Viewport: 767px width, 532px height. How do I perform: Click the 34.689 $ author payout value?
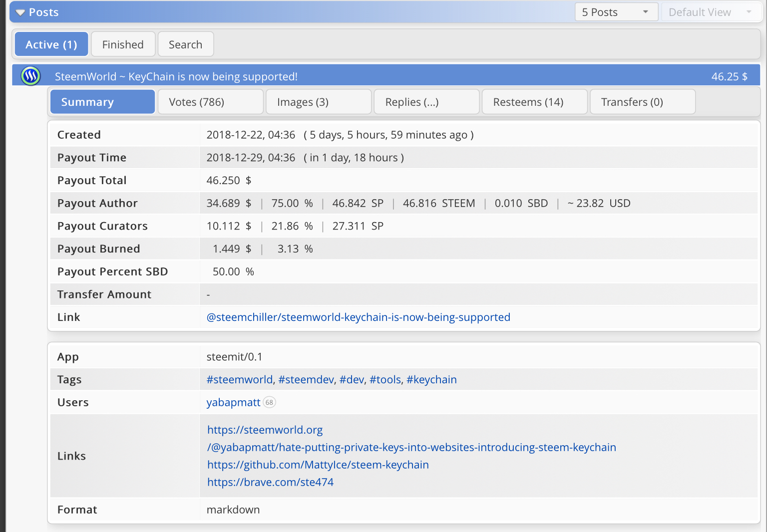click(x=229, y=203)
